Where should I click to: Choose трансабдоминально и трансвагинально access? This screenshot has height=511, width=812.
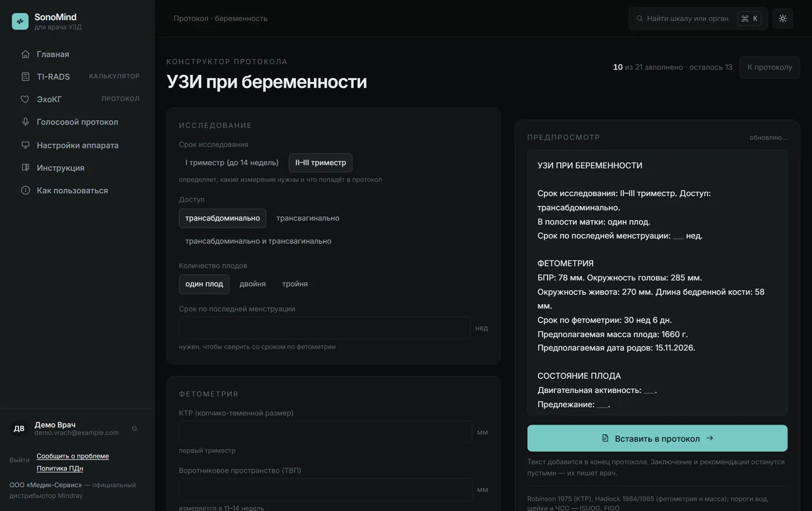coord(258,241)
